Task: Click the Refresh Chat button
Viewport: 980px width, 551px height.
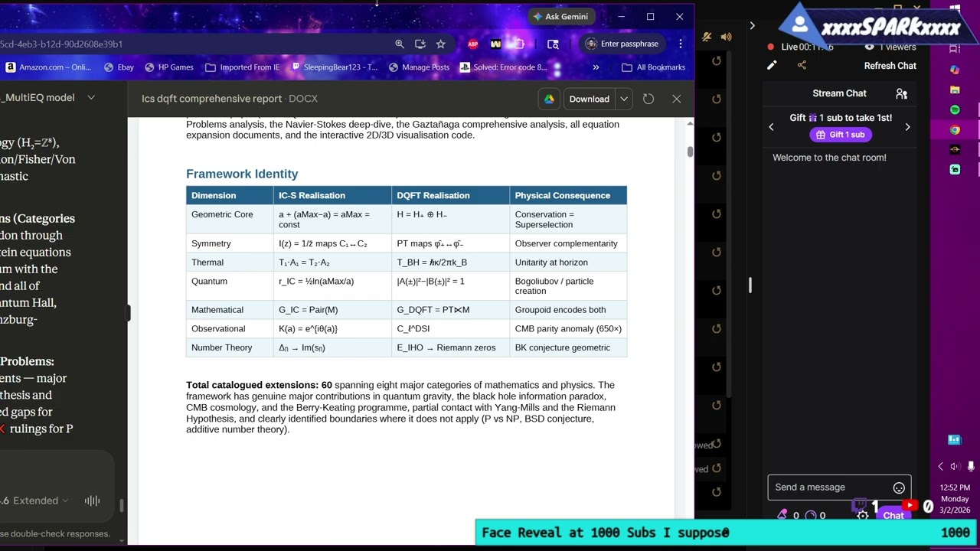Action: tap(890, 66)
